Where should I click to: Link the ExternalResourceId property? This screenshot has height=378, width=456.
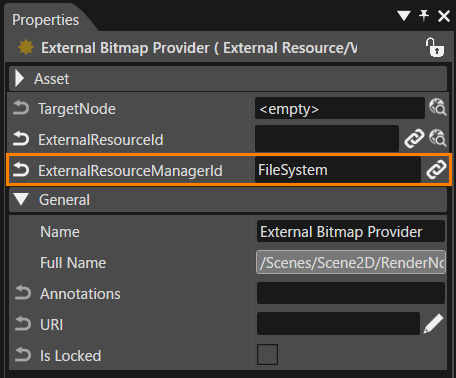coord(414,138)
